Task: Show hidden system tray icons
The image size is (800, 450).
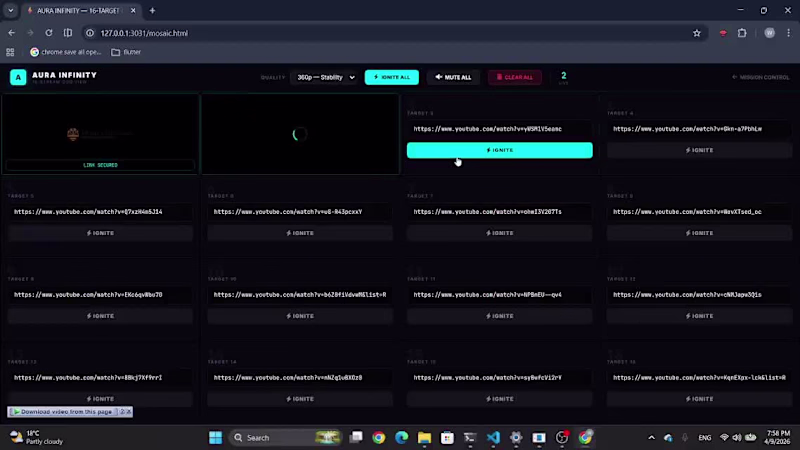Action: (651, 437)
